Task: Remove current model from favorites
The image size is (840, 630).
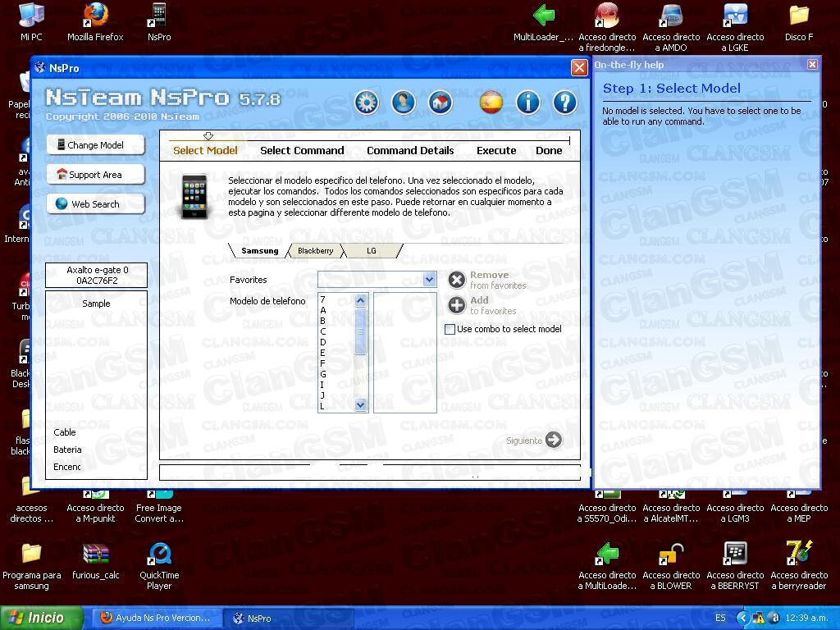Action: coord(457,280)
